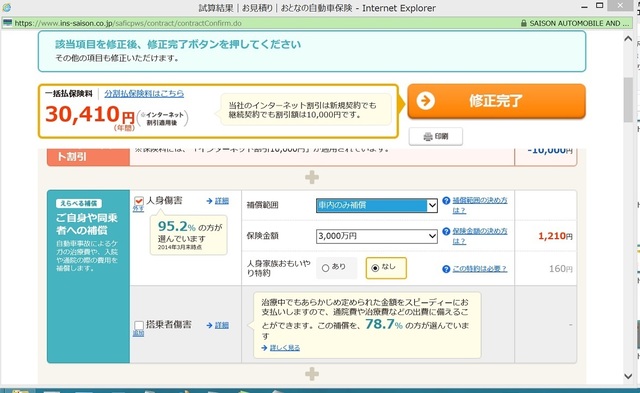The image size is (640, 393).
Task: Uncheck the 人身傷害 checkbox
Action: click(x=139, y=201)
